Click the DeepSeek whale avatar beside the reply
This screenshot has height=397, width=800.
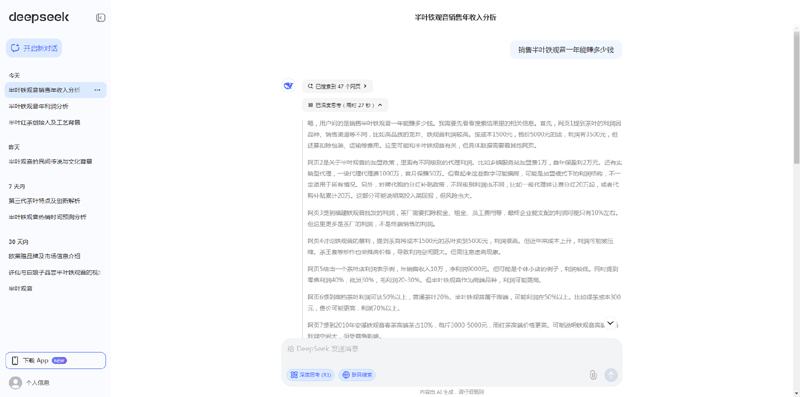pos(289,86)
